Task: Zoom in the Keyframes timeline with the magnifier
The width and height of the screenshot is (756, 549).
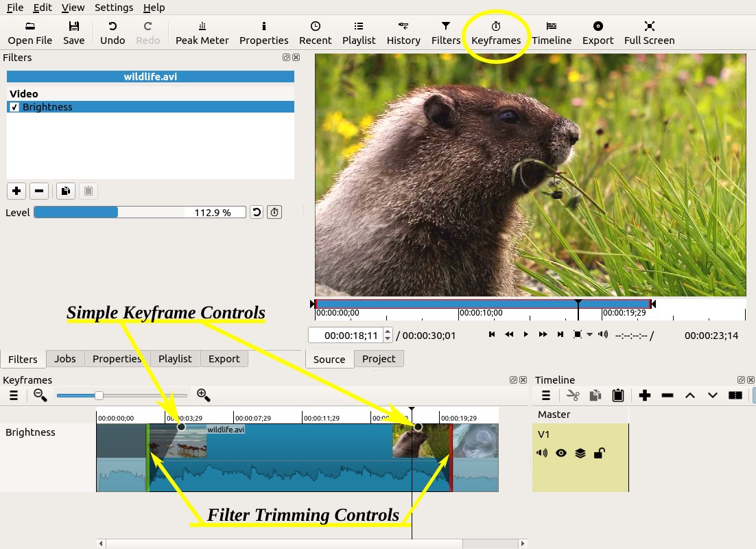Action: 202,395
